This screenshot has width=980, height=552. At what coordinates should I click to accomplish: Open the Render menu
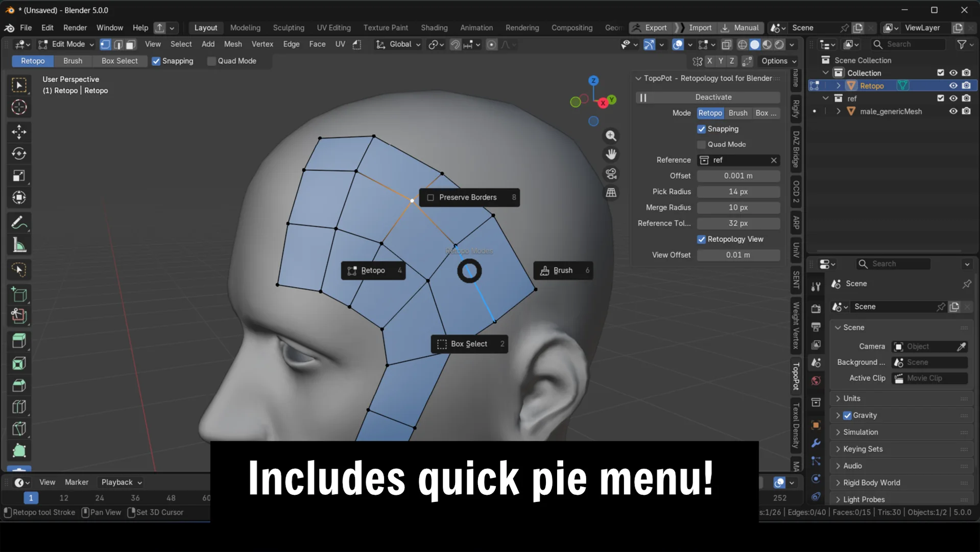pyautogui.click(x=75, y=28)
